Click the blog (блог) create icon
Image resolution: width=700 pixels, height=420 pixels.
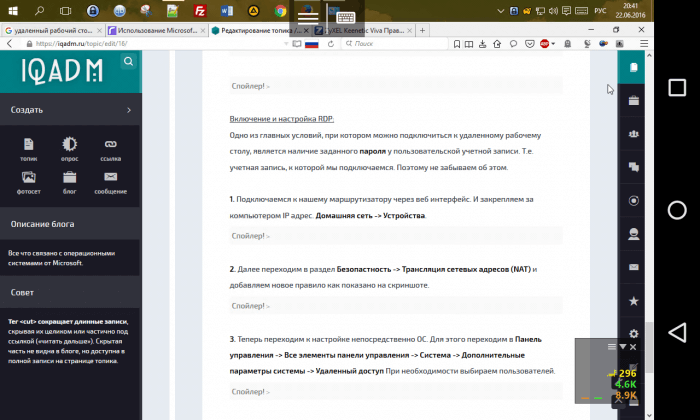click(x=69, y=178)
